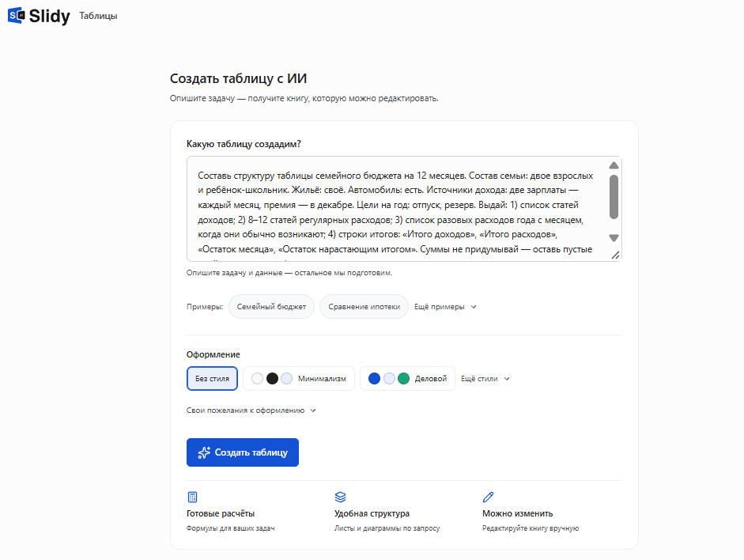Click the sparkle icon on Создать таблицу
The width and height of the screenshot is (744, 560).
[x=204, y=452]
